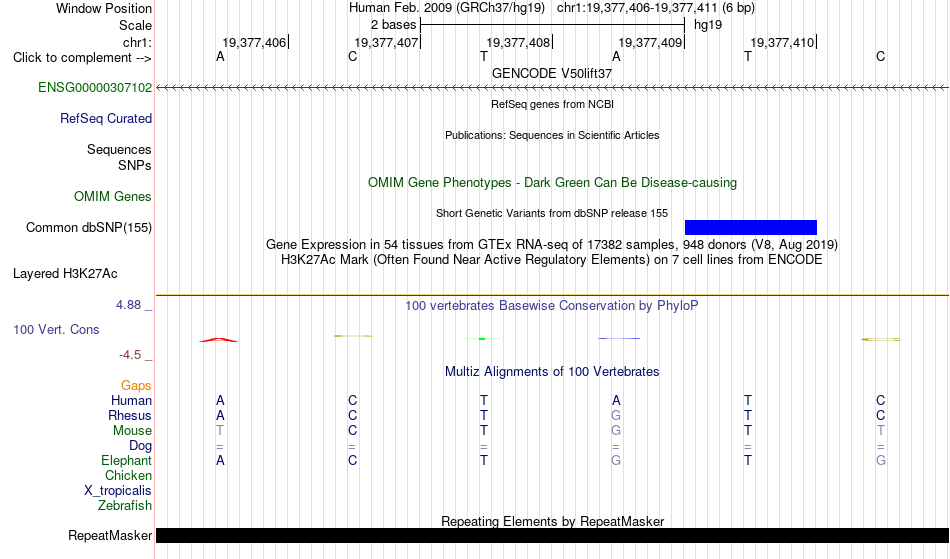
Task: Click the blue Common dbSNP(155) variant block
Action: [x=751, y=227]
